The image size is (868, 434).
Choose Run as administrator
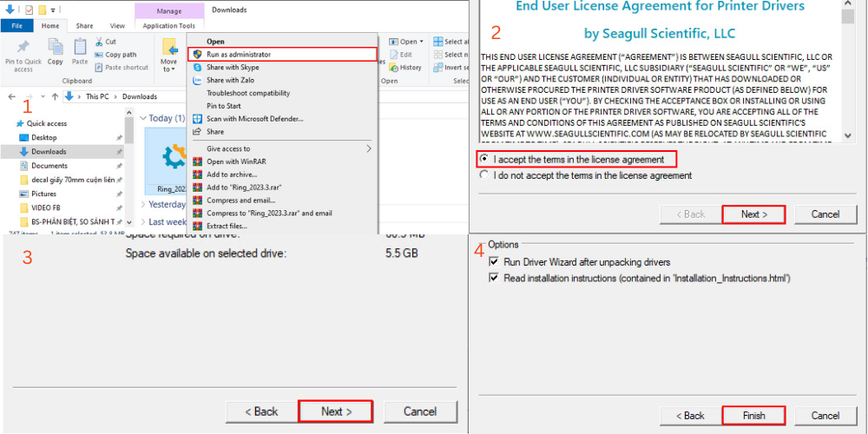pos(283,54)
